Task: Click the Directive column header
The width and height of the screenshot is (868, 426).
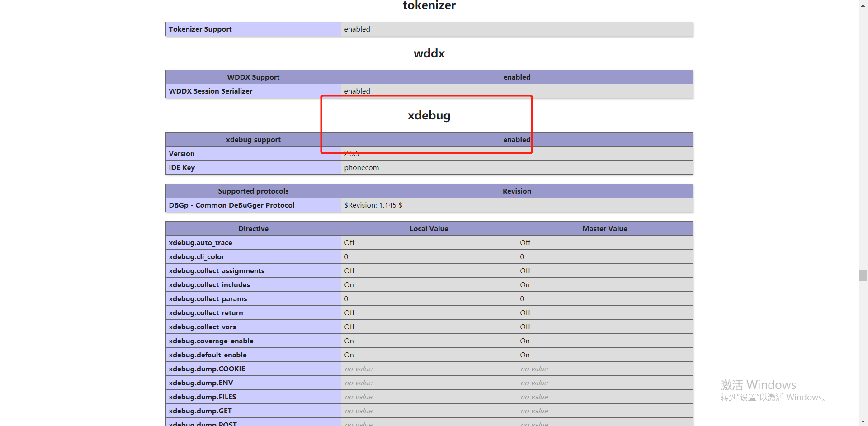Action: click(x=253, y=228)
